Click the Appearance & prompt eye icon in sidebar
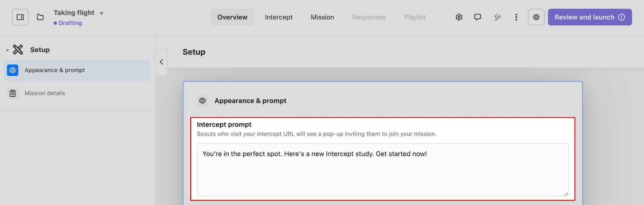 coord(13,70)
